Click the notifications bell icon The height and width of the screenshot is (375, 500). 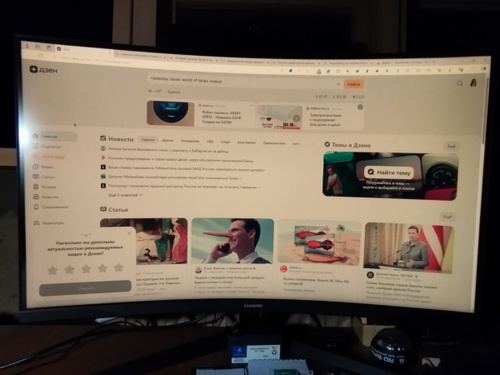click(460, 83)
